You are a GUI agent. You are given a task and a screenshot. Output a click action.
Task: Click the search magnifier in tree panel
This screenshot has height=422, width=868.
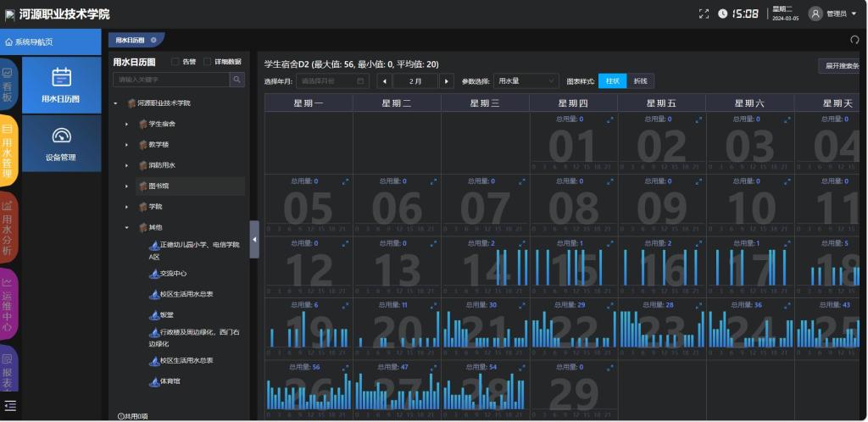pyautogui.click(x=236, y=79)
